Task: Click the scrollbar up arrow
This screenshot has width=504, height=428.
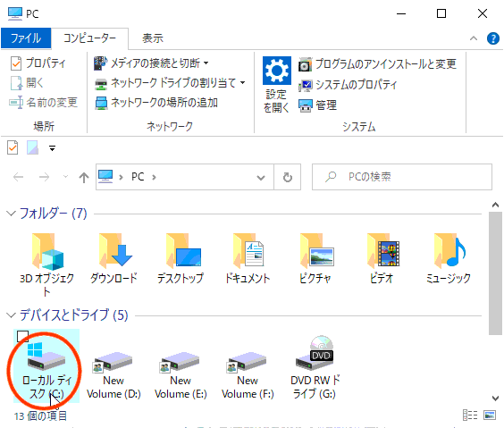Action: coord(495,205)
